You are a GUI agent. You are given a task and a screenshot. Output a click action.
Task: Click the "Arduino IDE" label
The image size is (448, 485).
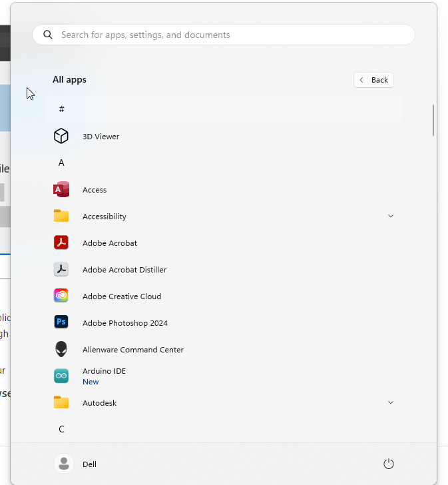(x=104, y=371)
